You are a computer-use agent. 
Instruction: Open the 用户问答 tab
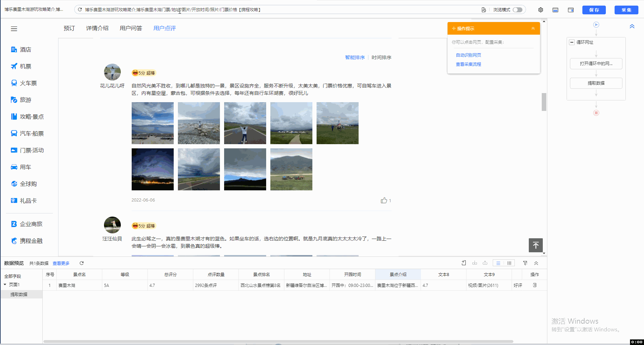[131, 28]
